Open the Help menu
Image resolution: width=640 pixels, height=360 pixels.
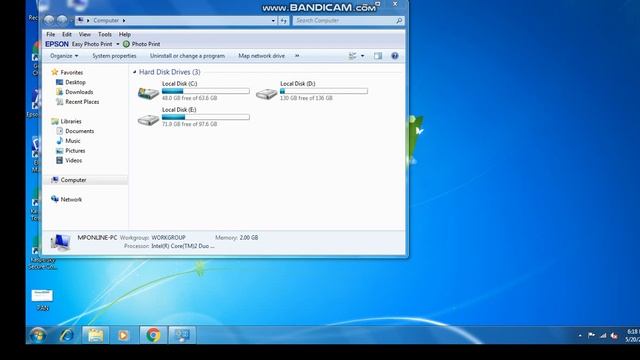[124, 34]
